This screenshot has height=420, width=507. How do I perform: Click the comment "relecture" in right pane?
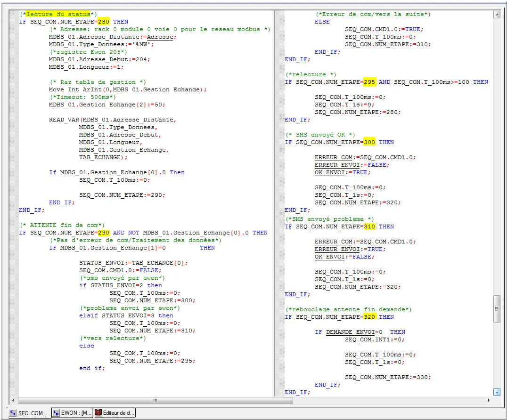[311, 75]
